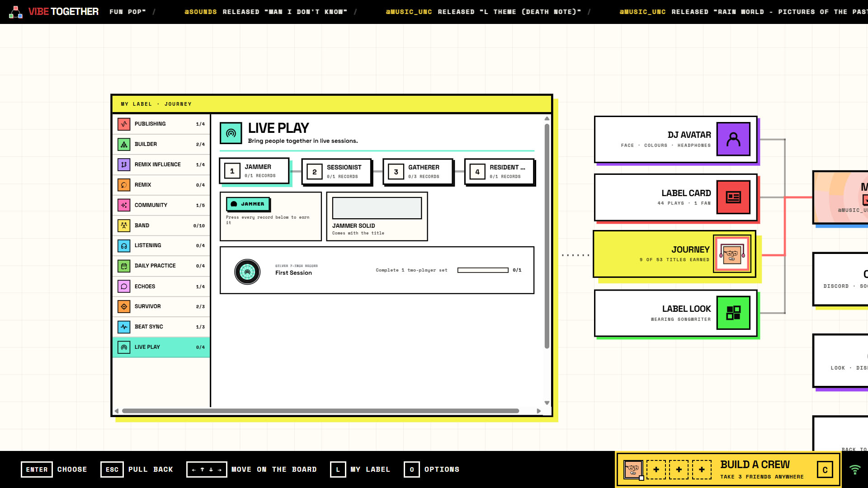Add third friend slot in crew bar
Screen dimensions: 868x488
coord(702,470)
